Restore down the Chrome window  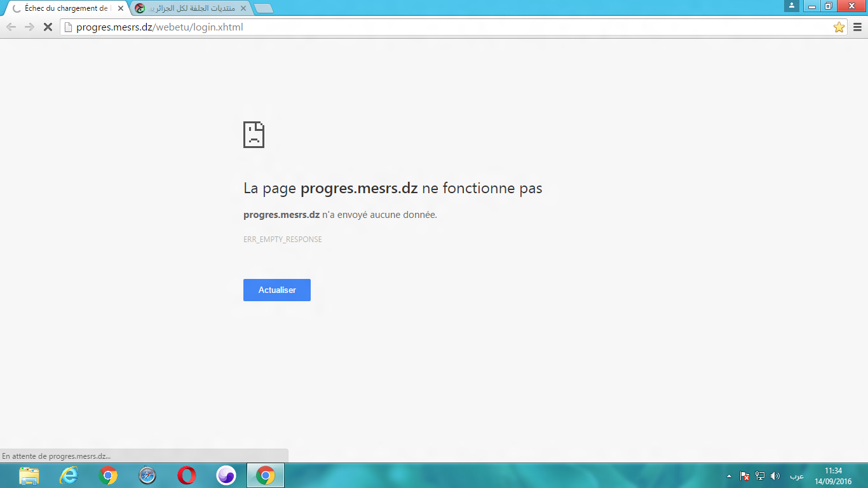pyautogui.click(x=828, y=6)
